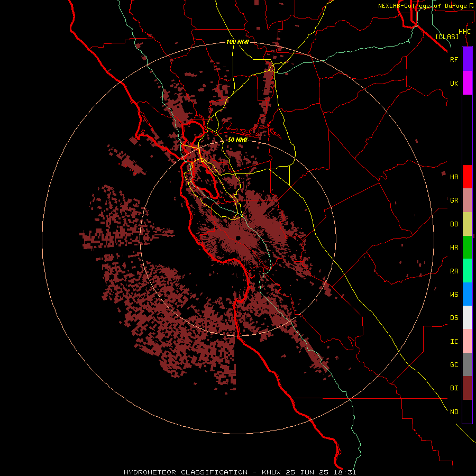Click the HHC product label
476x476 pixels.
[465, 32]
